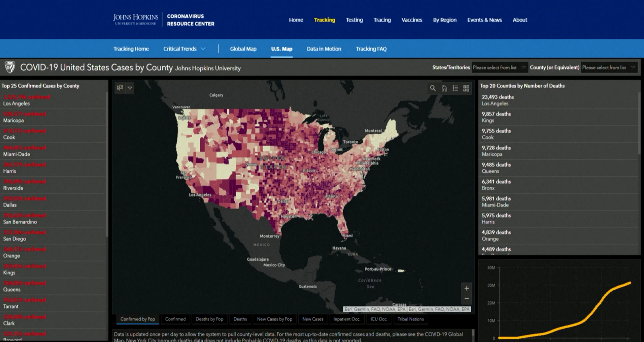Click the cases list scrollbar

coord(107,166)
